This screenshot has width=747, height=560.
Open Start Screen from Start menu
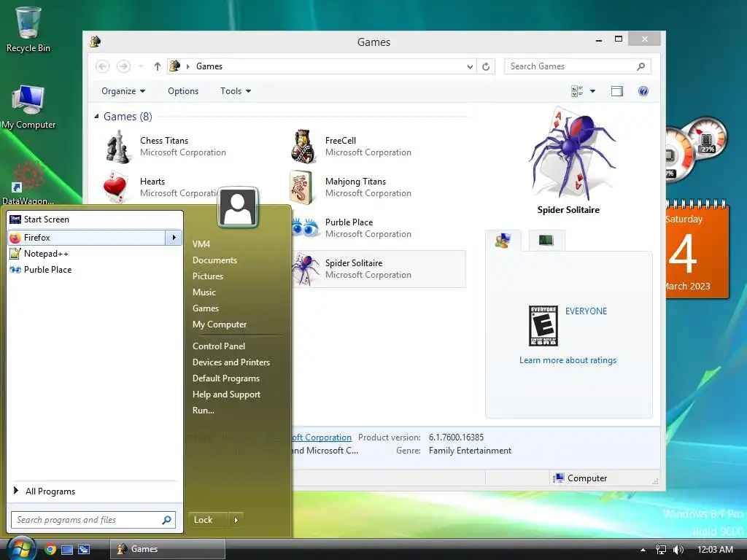95,219
